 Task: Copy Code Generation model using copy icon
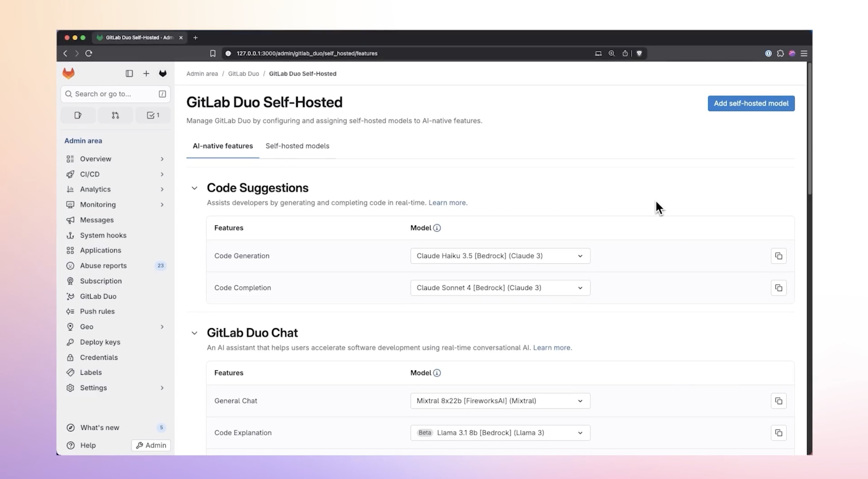[x=778, y=256]
